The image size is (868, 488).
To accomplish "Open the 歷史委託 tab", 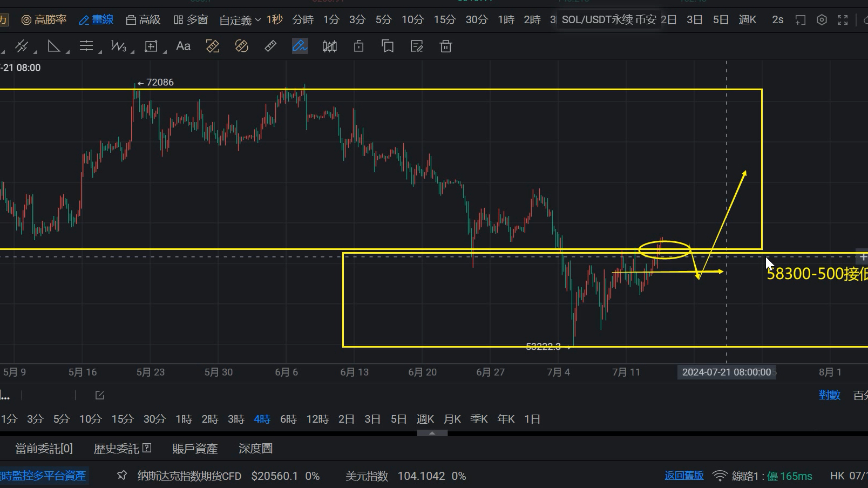I will click(117, 449).
